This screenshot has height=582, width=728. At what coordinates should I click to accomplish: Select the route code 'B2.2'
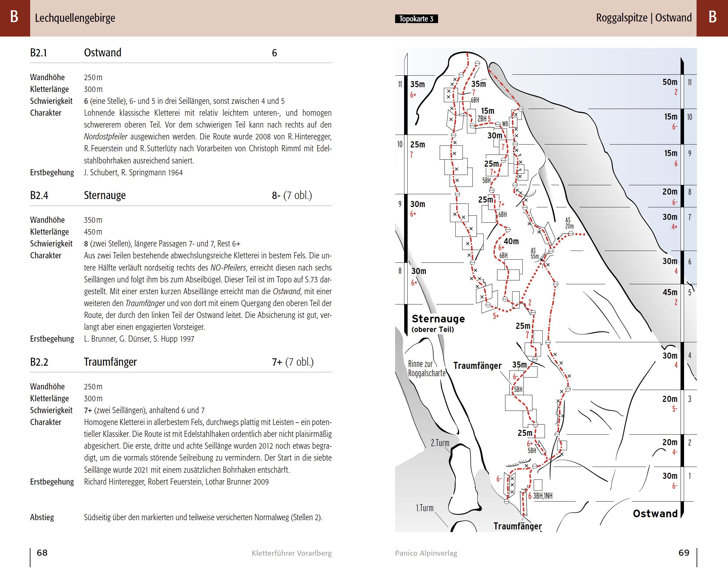click(x=39, y=362)
